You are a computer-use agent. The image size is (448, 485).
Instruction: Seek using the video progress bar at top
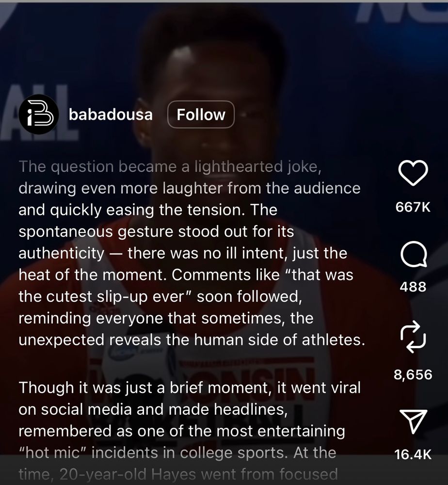coord(224,1)
